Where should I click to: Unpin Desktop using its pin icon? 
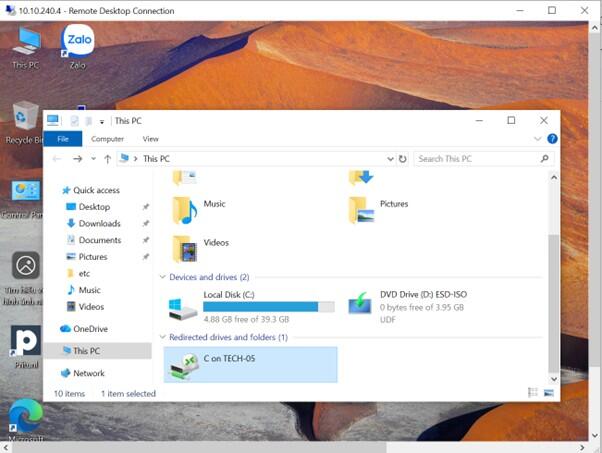pyautogui.click(x=146, y=207)
